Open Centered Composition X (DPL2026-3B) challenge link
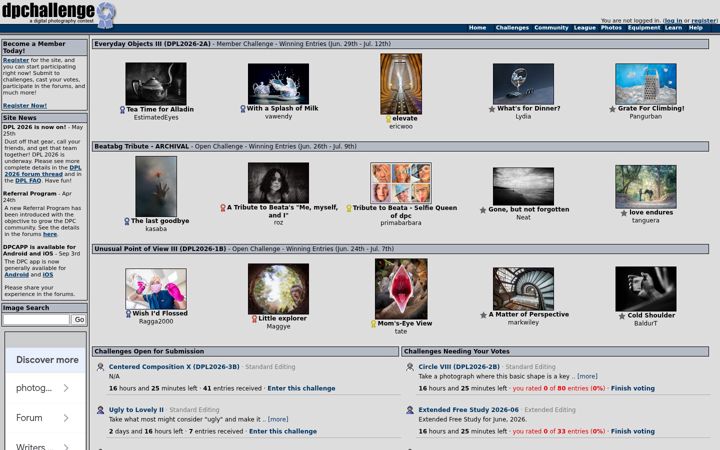Screen dimensions: 720x450 pos(174,367)
